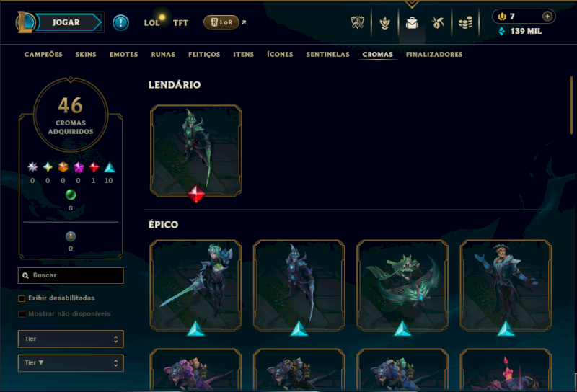577x392 pixels.
Task: Open the Tier sort order dropdown
Action: pyautogui.click(x=71, y=363)
